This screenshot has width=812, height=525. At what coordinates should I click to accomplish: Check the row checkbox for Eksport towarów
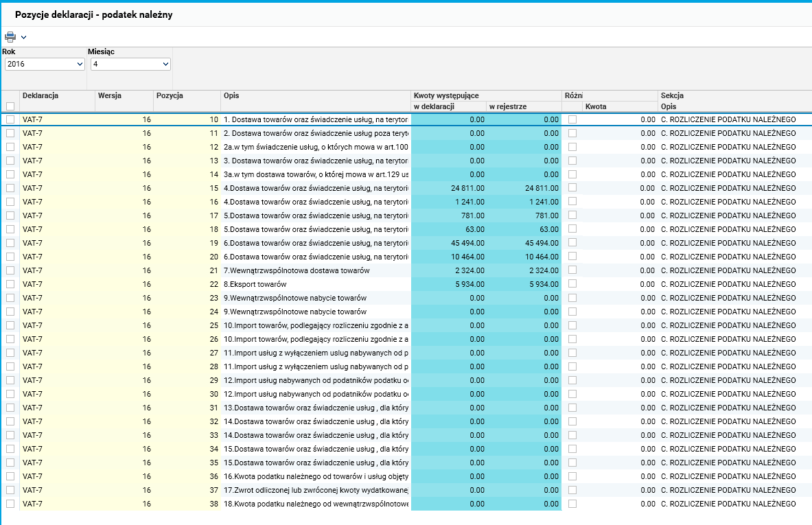tap(10, 284)
